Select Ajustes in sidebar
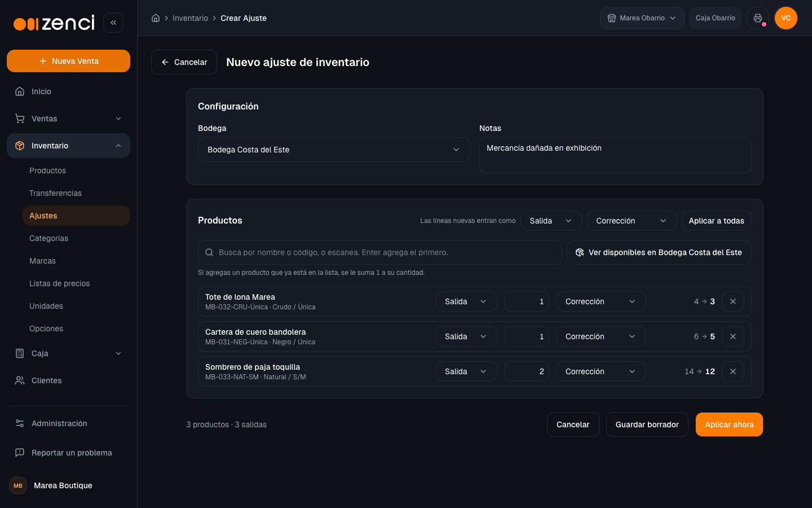 (x=76, y=216)
